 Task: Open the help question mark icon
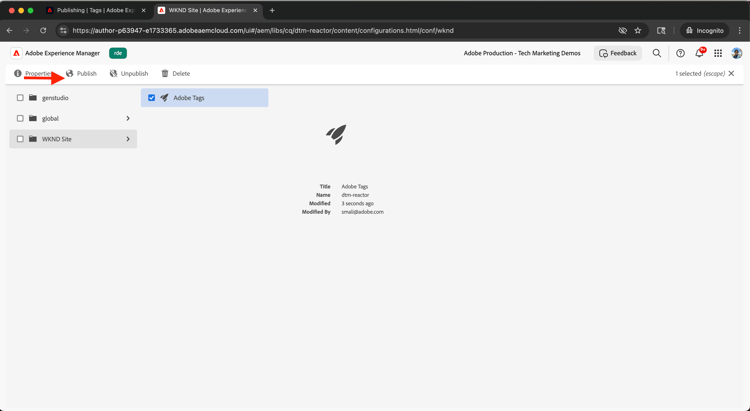coord(680,53)
